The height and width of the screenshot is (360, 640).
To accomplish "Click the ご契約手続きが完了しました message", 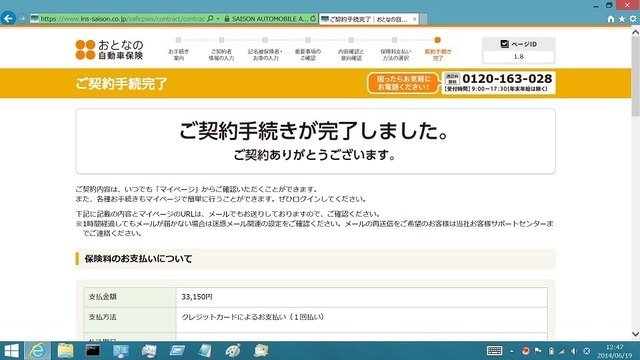I will pos(315,131).
